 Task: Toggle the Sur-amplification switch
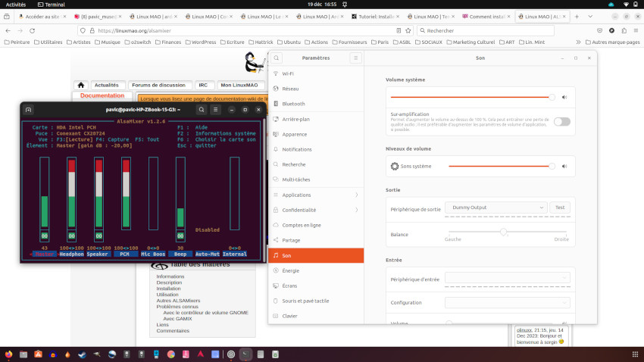click(561, 121)
